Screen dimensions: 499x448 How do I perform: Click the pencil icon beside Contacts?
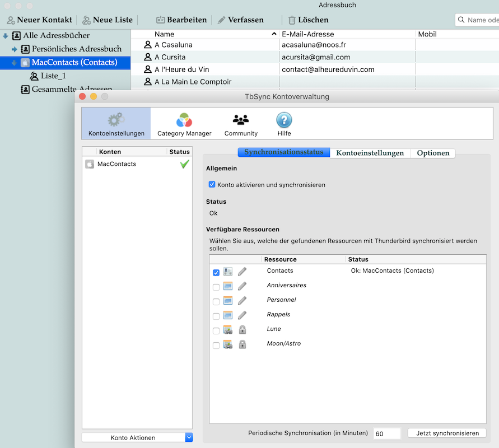tap(242, 272)
